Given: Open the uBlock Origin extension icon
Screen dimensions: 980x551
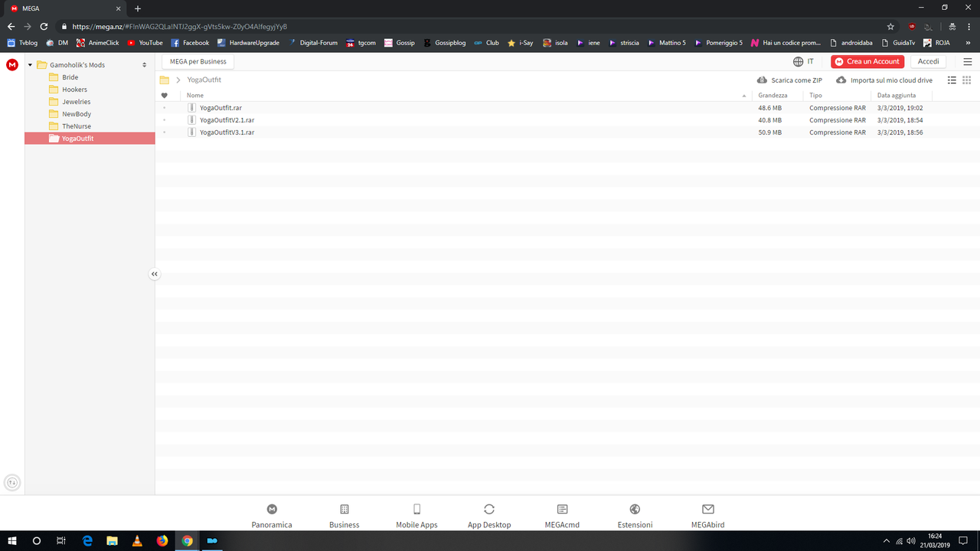Looking at the screenshot, I should (x=912, y=26).
